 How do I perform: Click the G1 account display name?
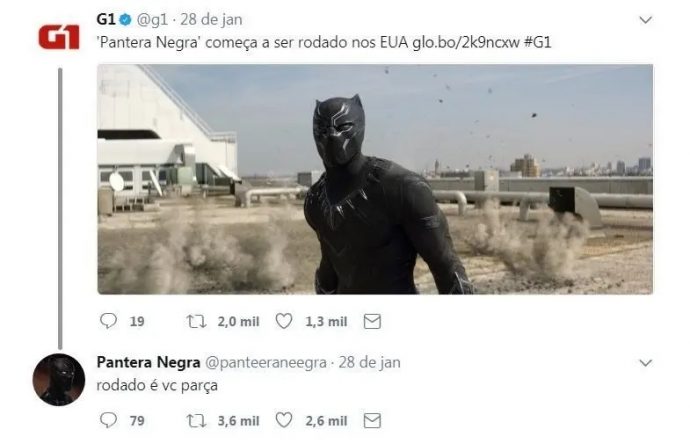pos(106,19)
